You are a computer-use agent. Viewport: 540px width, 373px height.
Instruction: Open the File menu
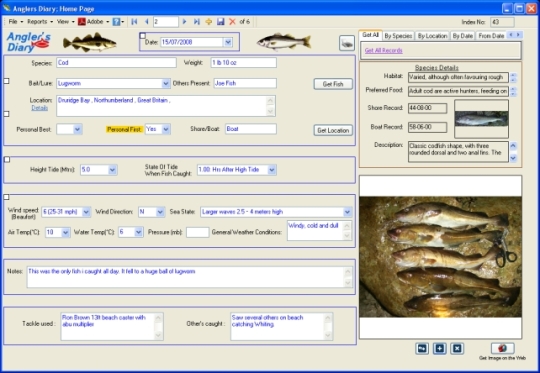[15, 22]
